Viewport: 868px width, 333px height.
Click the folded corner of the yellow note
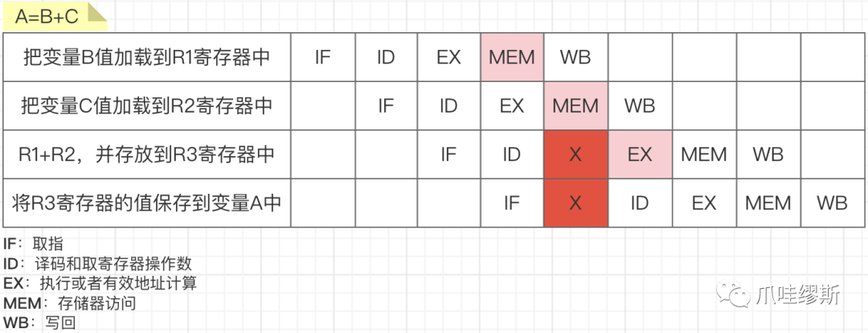[97, 11]
